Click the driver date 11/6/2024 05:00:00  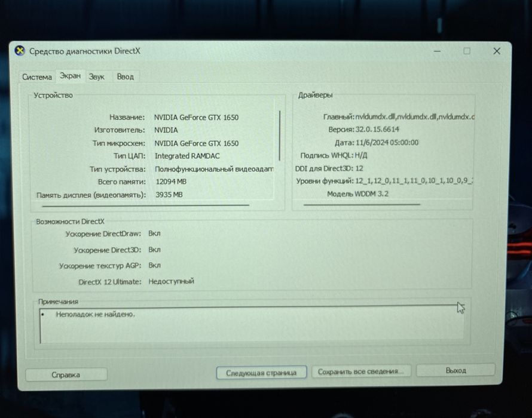pos(387,142)
